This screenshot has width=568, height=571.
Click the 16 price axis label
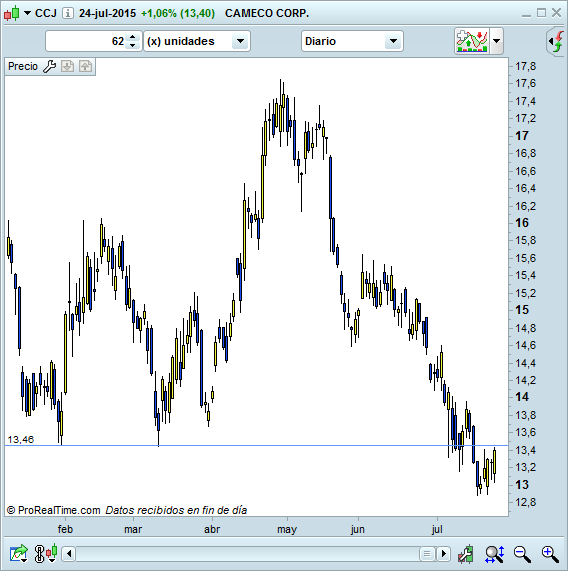522,223
